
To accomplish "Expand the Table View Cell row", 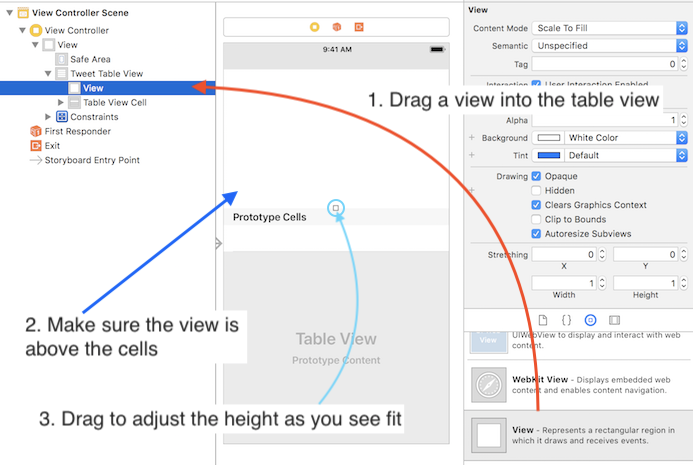I will pos(61,103).
